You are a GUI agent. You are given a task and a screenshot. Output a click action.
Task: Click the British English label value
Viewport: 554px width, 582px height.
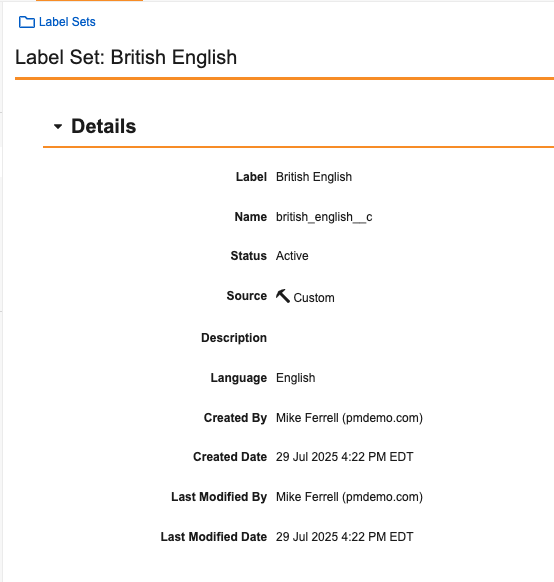314,177
